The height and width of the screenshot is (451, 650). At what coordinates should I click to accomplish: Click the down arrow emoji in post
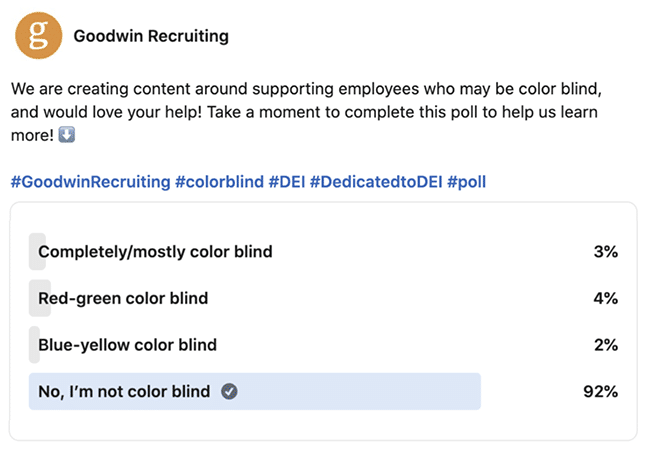[67, 135]
